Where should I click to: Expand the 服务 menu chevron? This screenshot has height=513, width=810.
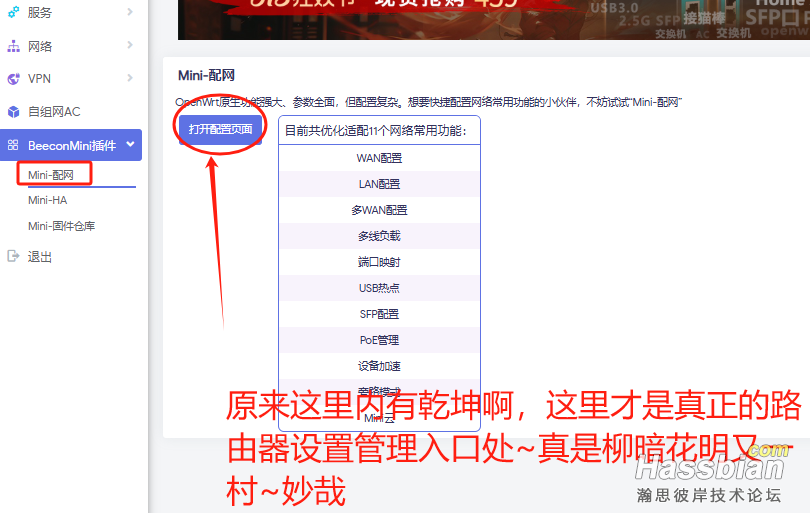pos(130,11)
